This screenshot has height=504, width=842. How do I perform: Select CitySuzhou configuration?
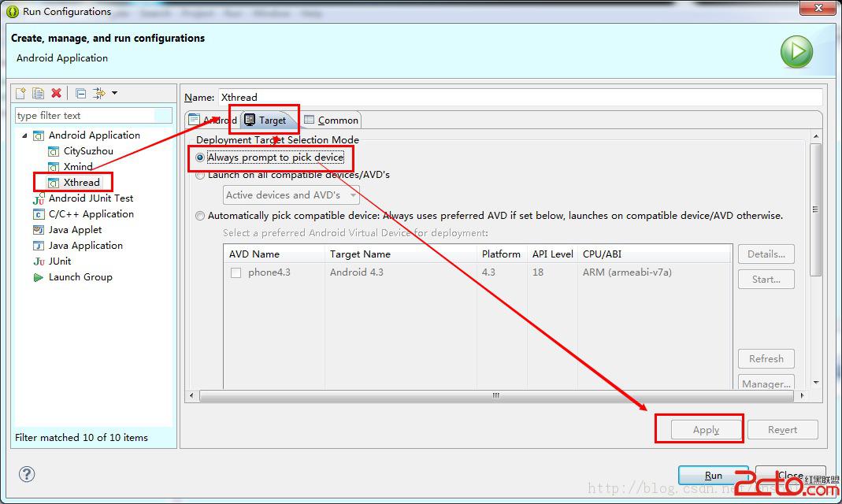pyautogui.click(x=88, y=151)
